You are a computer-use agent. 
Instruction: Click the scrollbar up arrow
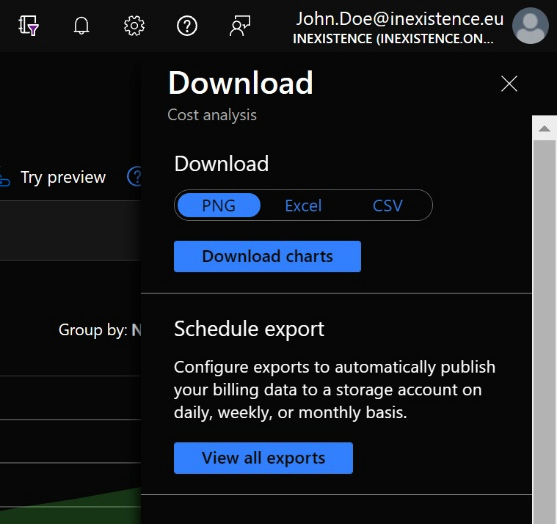(544, 128)
